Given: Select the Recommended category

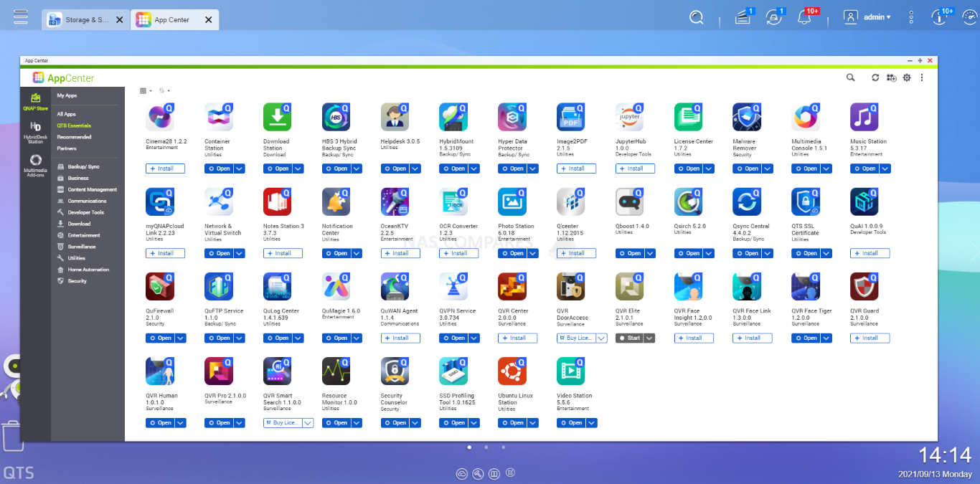Looking at the screenshot, I should 74,137.
